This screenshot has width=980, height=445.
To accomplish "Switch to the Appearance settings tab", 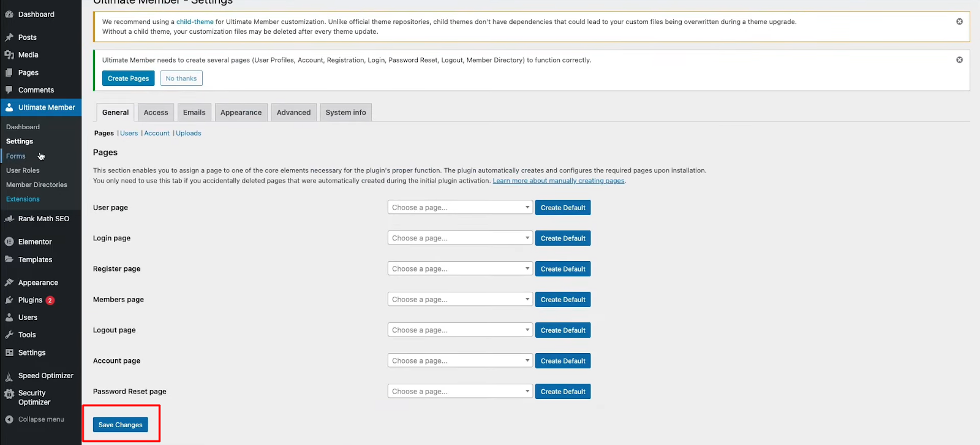I will (241, 113).
